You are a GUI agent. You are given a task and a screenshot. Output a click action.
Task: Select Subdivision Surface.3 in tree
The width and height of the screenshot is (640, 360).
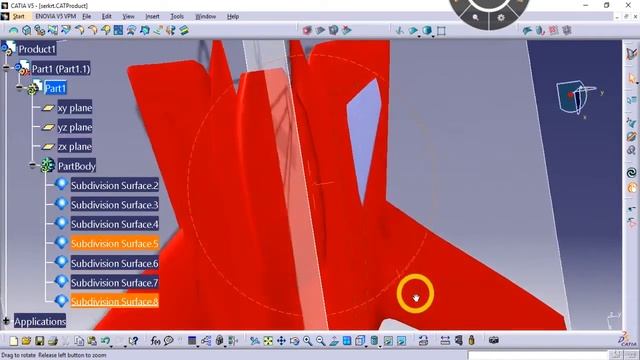[x=115, y=204]
